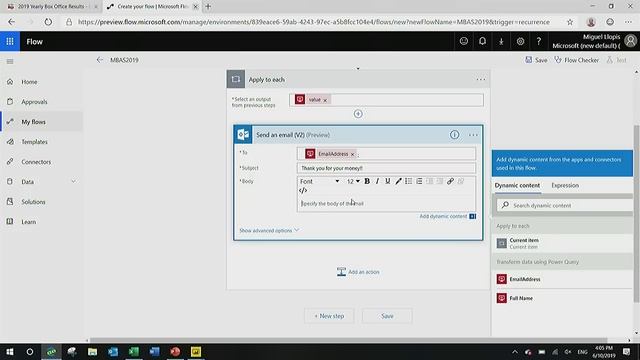Open Send an email ellipsis menu
Screen dimensions: 640x360
pos(473,135)
